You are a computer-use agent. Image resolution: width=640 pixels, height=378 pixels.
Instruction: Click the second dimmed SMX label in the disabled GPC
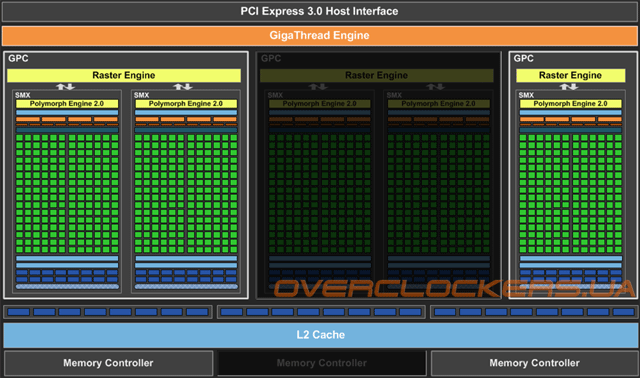[x=394, y=95]
